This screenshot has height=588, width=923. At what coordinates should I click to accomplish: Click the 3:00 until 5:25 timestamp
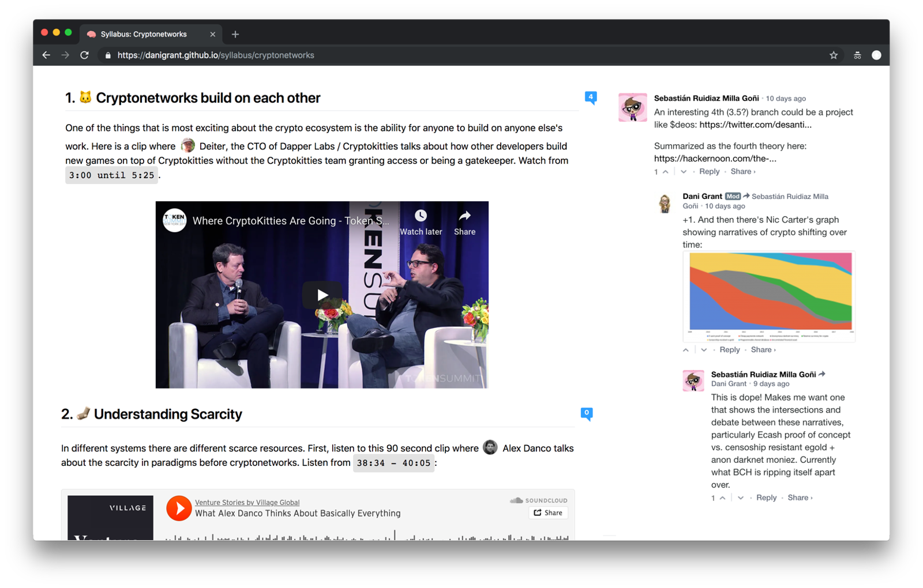pyautogui.click(x=111, y=175)
